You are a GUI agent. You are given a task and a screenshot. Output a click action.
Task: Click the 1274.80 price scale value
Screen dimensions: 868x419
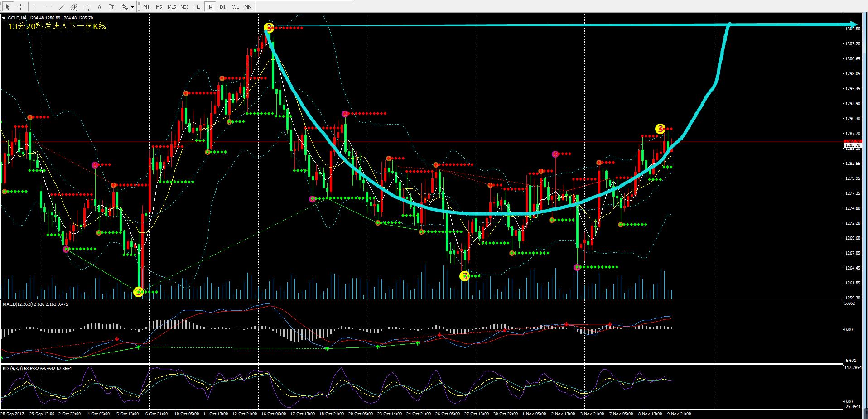852,208
